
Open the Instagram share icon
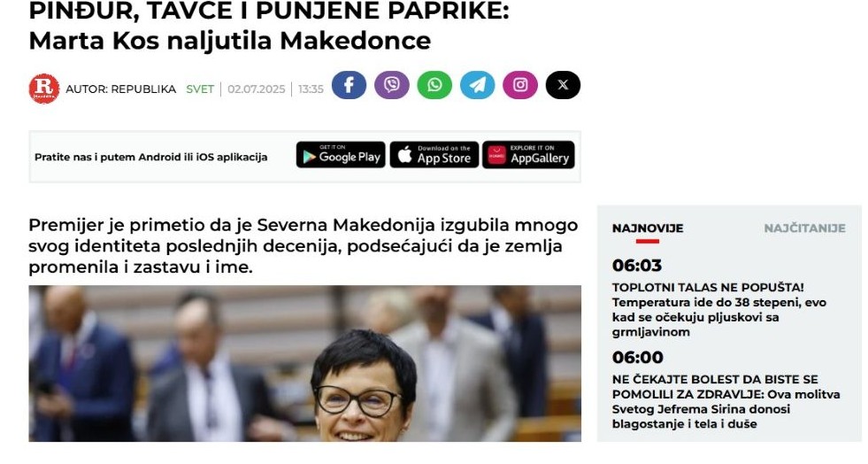pyautogui.click(x=520, y=85)
